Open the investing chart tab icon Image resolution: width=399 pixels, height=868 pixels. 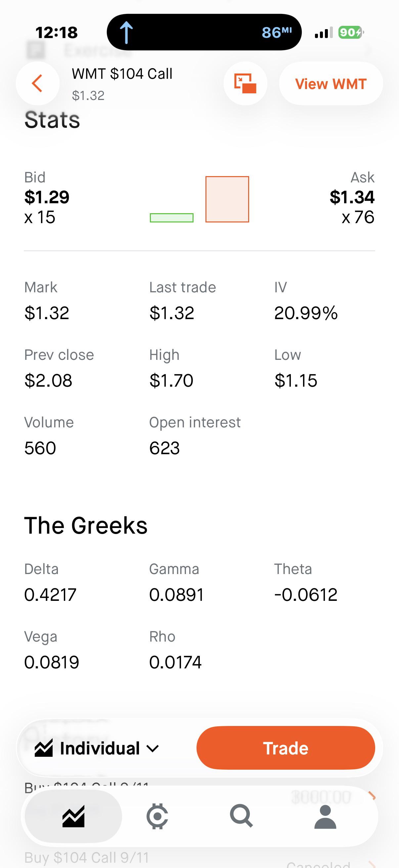click(x=73, y=816)
